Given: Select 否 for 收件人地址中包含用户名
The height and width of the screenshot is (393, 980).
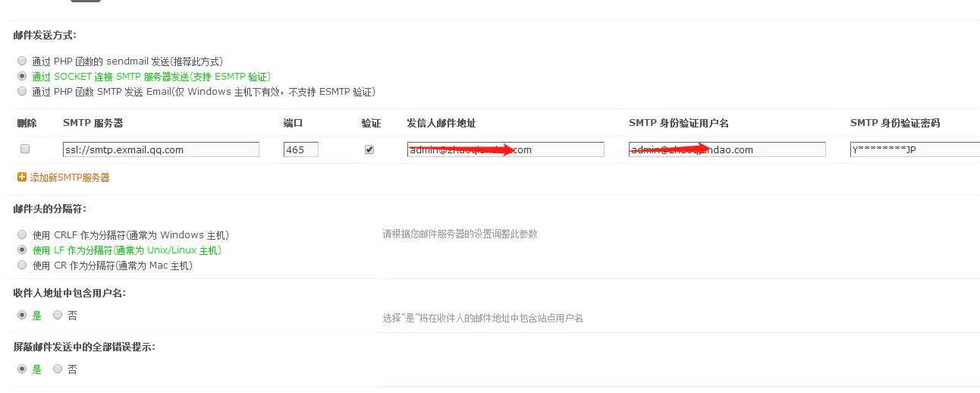Looking at the screenshot, I should tap(58, 315).
